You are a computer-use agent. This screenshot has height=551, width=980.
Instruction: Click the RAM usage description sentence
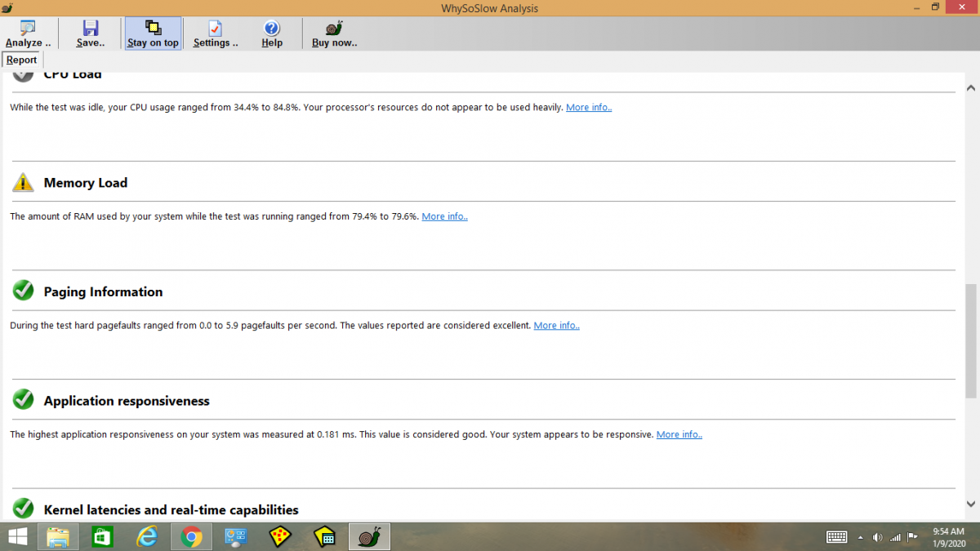[x=215, y=216]
